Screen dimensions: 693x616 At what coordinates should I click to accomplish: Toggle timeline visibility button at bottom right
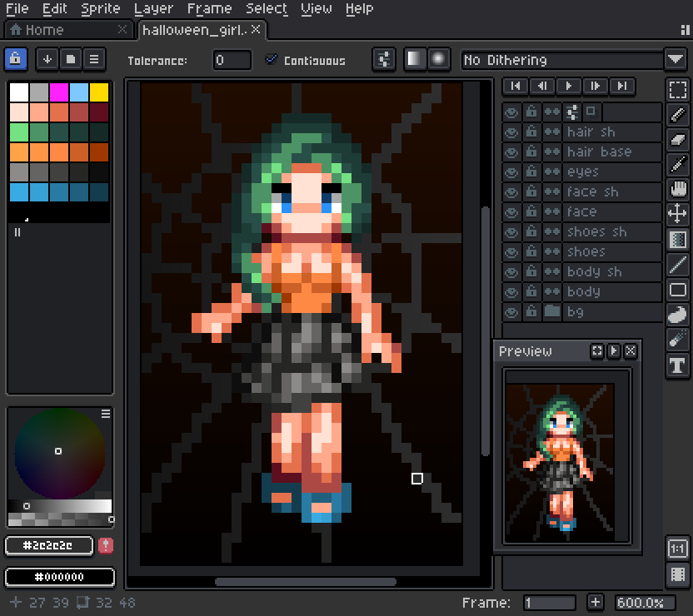(x=677, y=574)
